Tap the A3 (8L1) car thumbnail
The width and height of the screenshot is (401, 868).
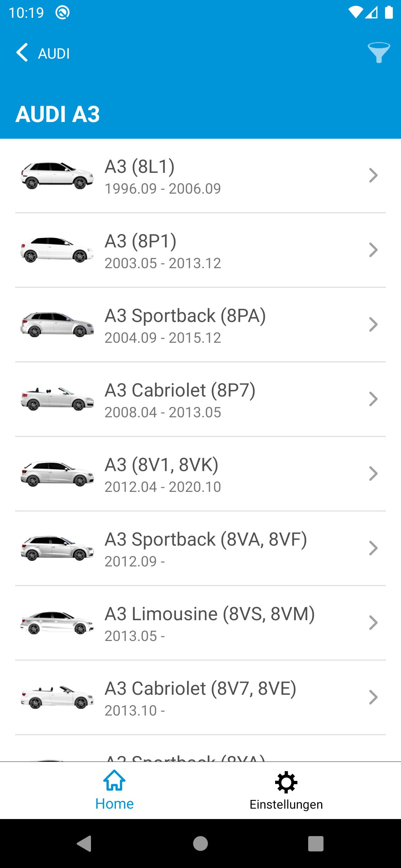(57, 175)
